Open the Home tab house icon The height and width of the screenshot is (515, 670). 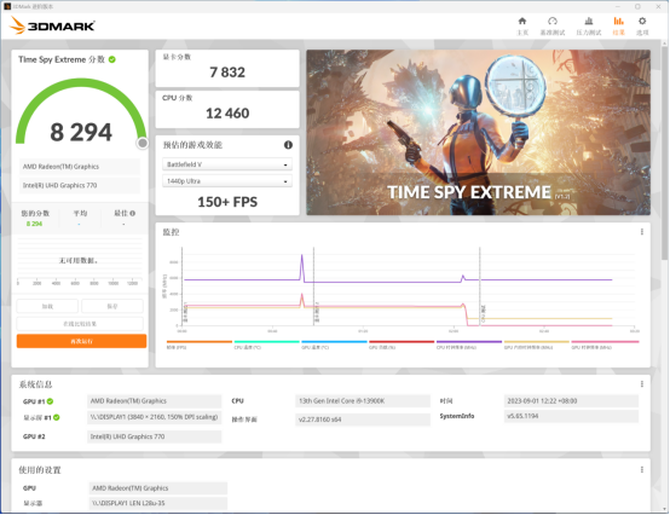point(522,21)
